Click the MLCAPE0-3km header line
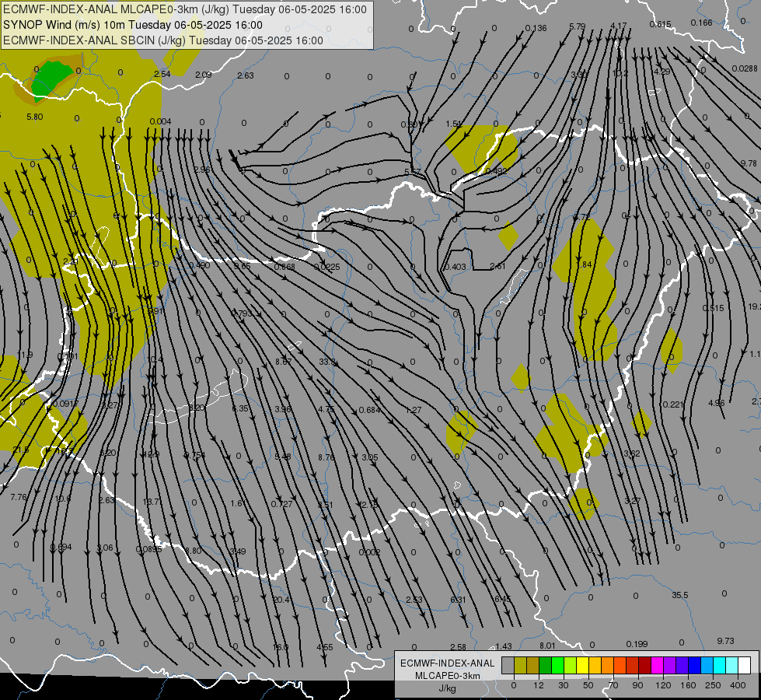Viewport: 761px width, 700px height. pos(185,9)
